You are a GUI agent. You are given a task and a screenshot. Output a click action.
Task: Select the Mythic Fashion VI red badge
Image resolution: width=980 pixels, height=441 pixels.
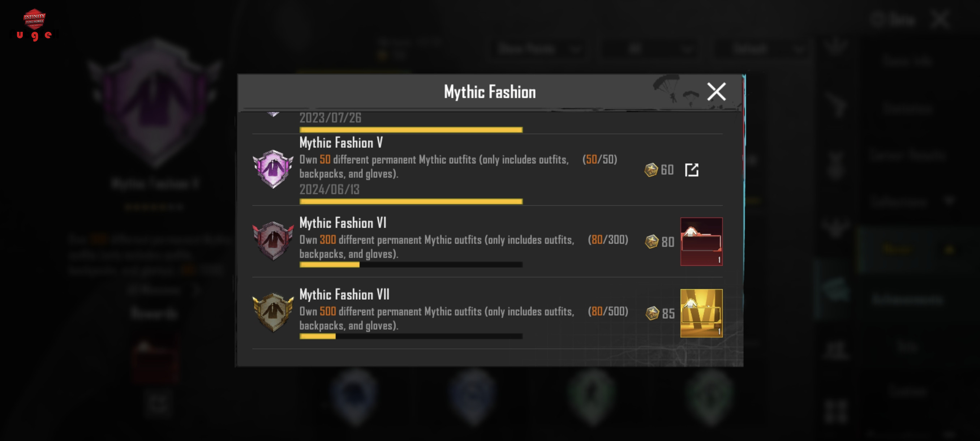pyautogui.click(x=273, y=241)
